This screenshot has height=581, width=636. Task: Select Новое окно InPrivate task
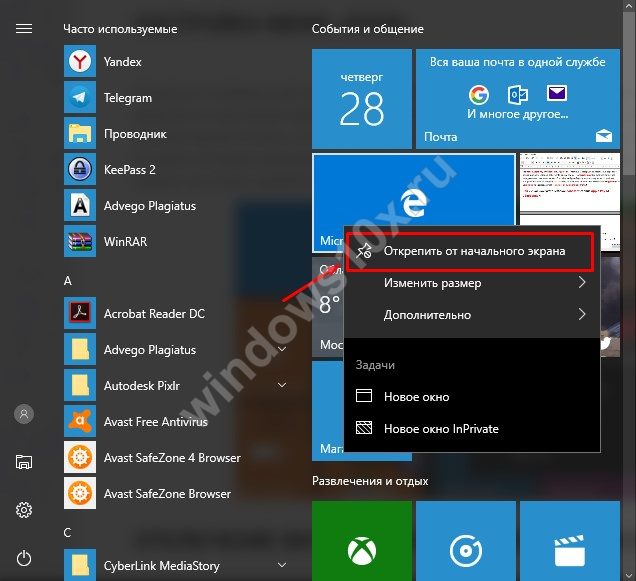pos(472,428)
